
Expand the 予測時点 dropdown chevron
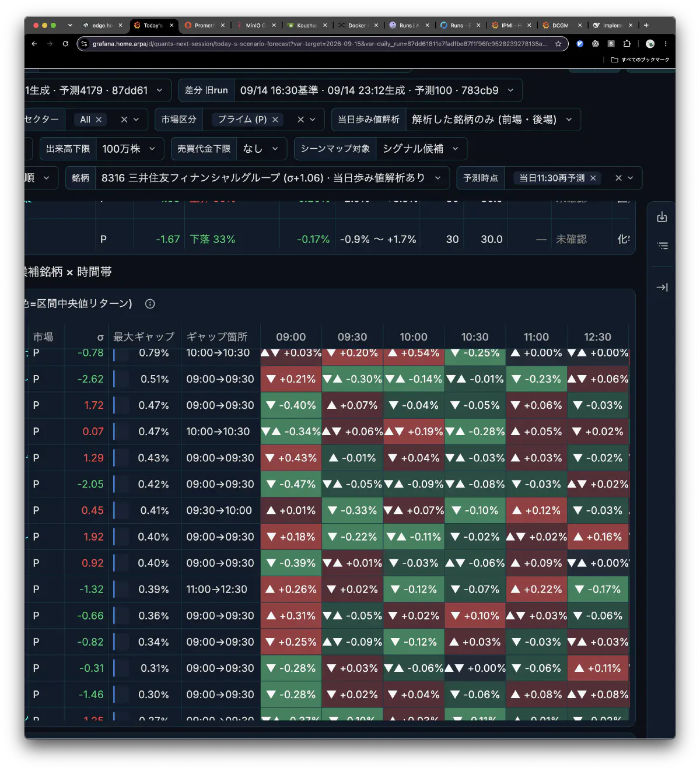click(x=631, y=178)
